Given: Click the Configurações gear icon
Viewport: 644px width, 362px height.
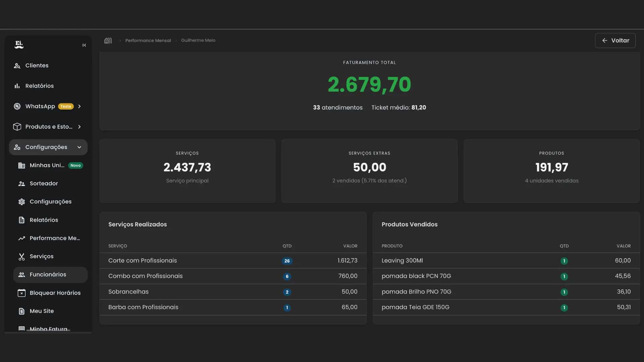Looking at the screenshot, I should click(x=21, y=201).
